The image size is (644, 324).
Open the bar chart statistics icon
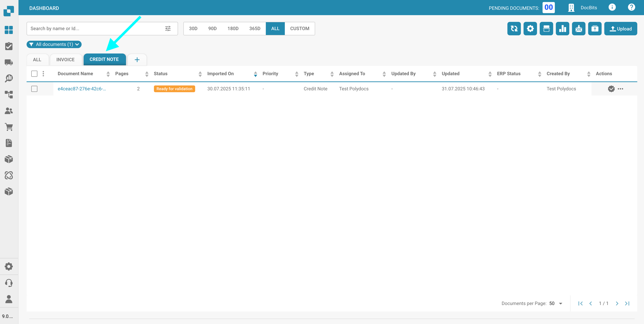point(562,29)
